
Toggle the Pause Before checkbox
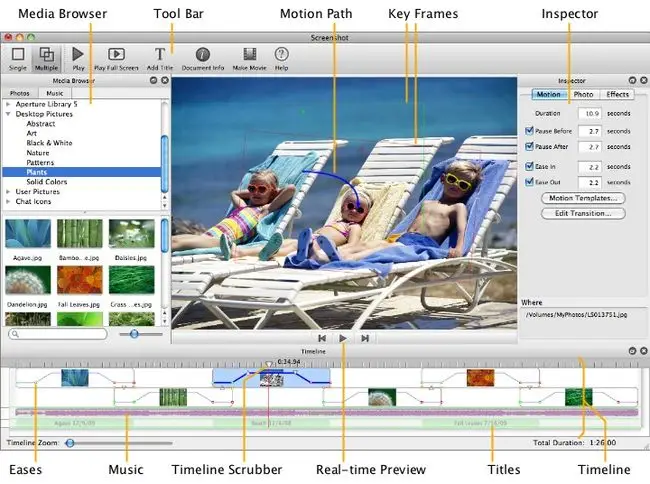pyautogui.click(x=529, y=131)
